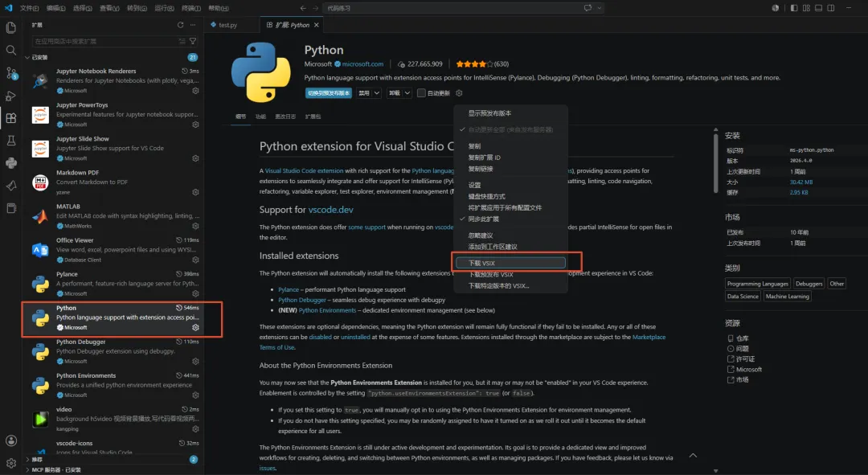Image resolution: width=868 pixels, height=475 pixels.
Task: Clear extensions search results icon
Action: [x=182, y=41]
